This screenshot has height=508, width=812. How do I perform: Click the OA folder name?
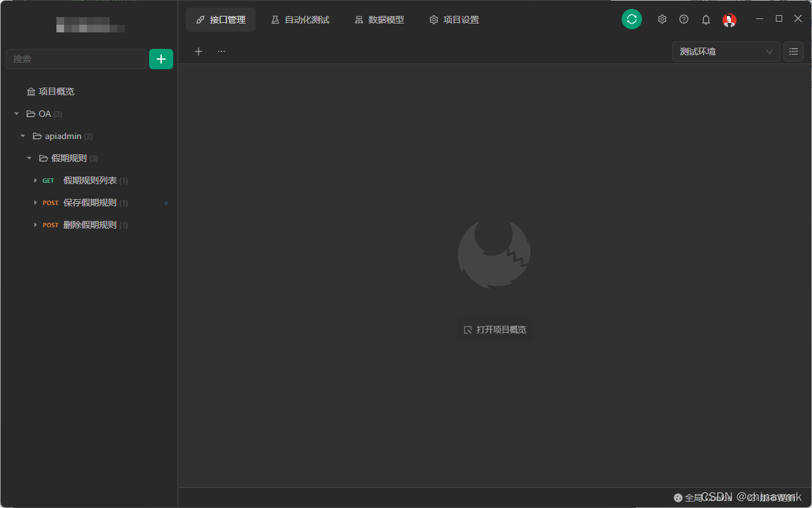(44, 114)
